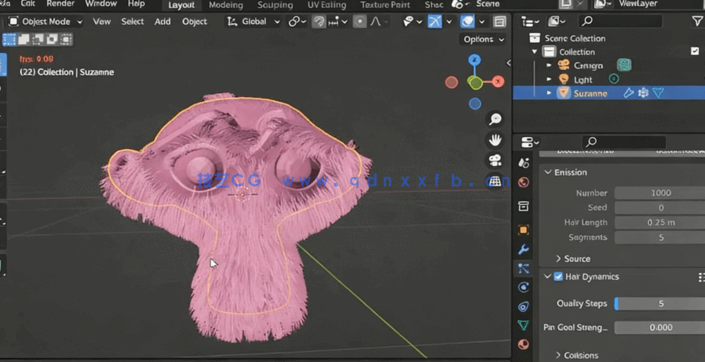
Task: Open the Object menu in viewport header
Action: click(194, 22)
